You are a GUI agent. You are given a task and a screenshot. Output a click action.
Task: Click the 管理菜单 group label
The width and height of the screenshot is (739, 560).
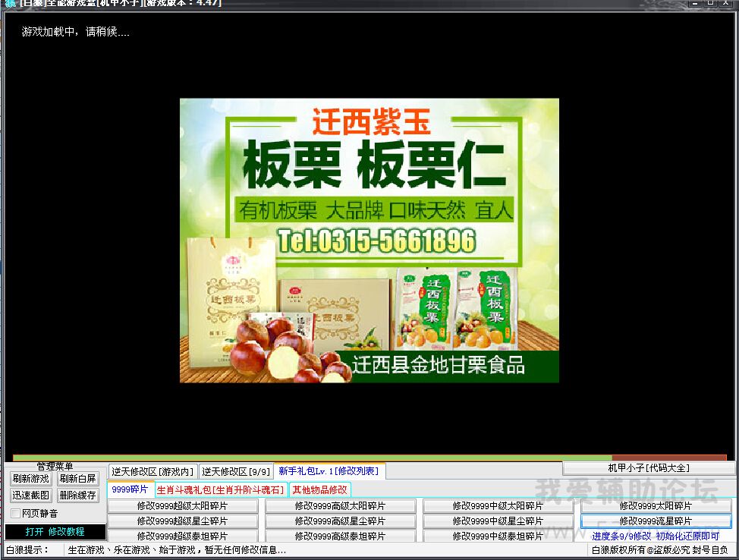[x=55, y=466]
